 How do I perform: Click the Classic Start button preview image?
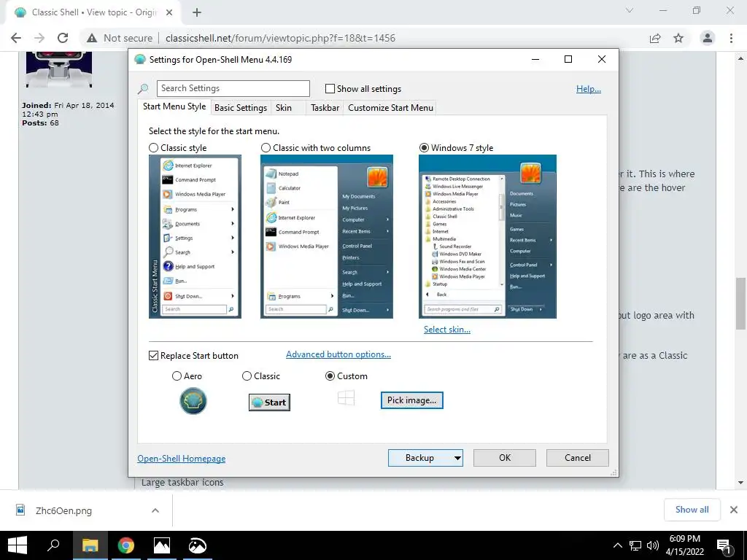(x=269, y=402)
